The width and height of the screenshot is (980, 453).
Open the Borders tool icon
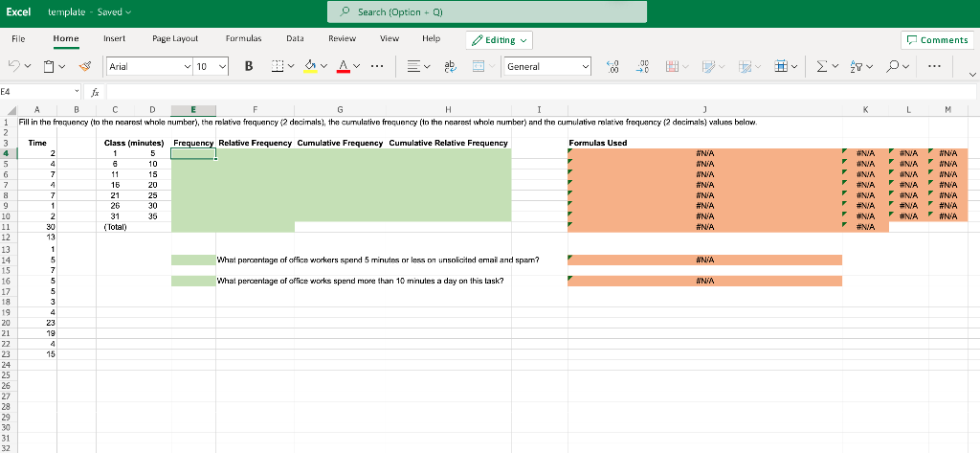(278, 66)
